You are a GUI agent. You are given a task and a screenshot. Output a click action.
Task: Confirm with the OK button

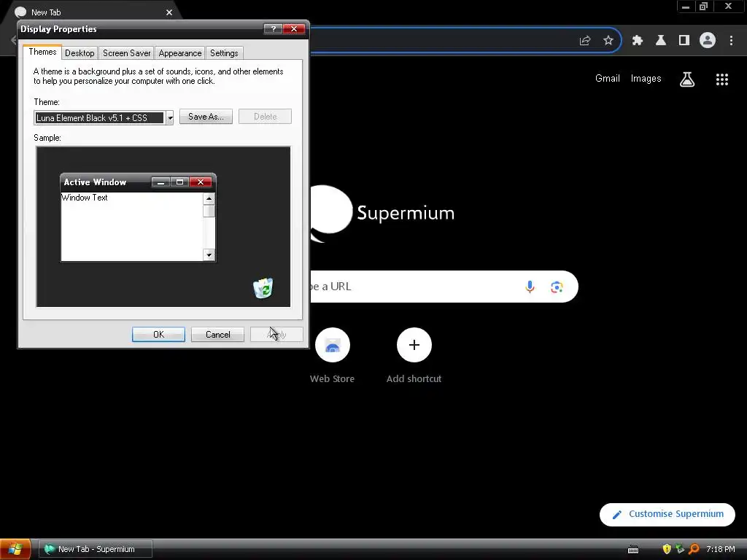[158, 334]
